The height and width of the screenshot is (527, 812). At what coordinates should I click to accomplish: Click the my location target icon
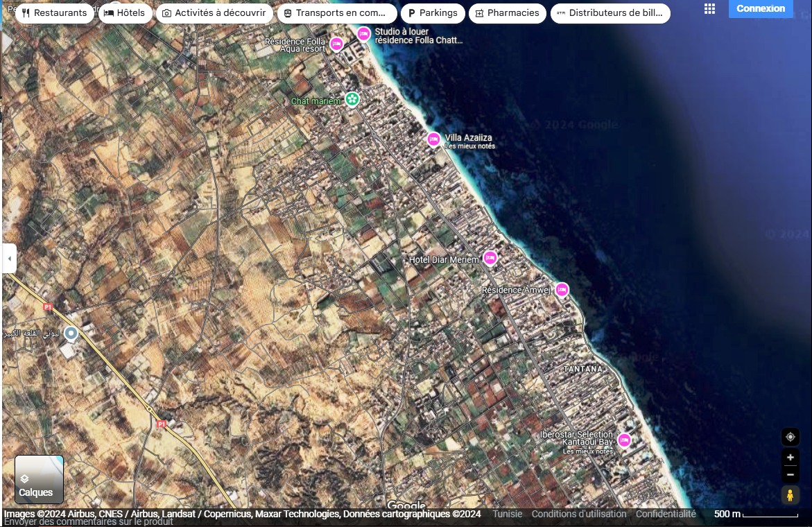point(790,437)
